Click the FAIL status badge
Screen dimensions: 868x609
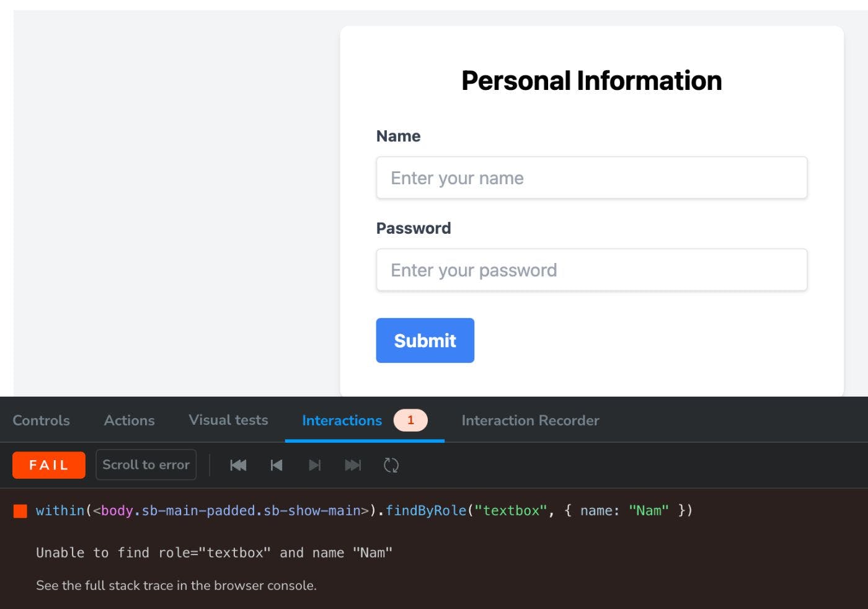pyautogui.click(x=48, y=465)
